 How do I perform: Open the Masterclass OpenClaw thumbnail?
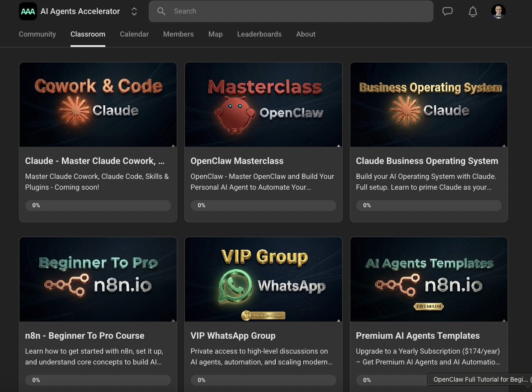click(263, 104)
